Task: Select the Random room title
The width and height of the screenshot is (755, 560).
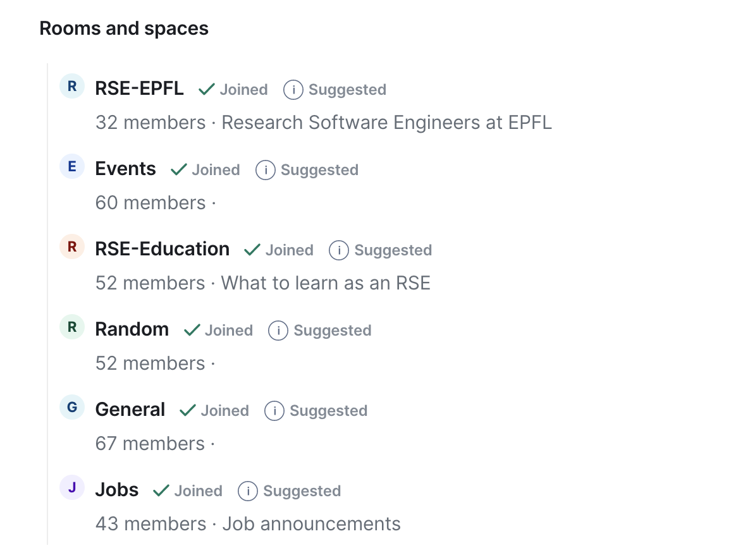Action: [x=132, y=329]
